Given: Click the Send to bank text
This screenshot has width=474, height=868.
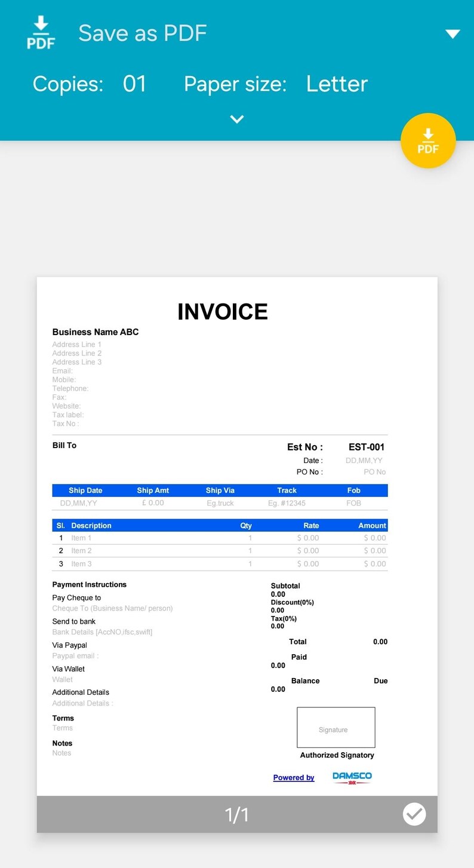Looking at the screenshot, I should pos(74,621).
